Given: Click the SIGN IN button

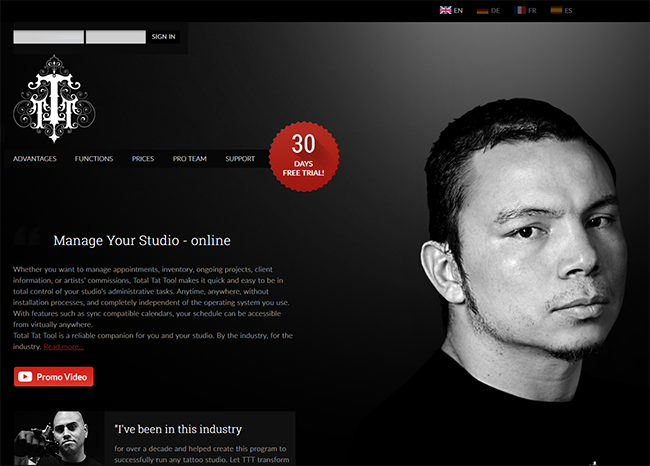Looking at the screenshot, I should pos(163,36).
